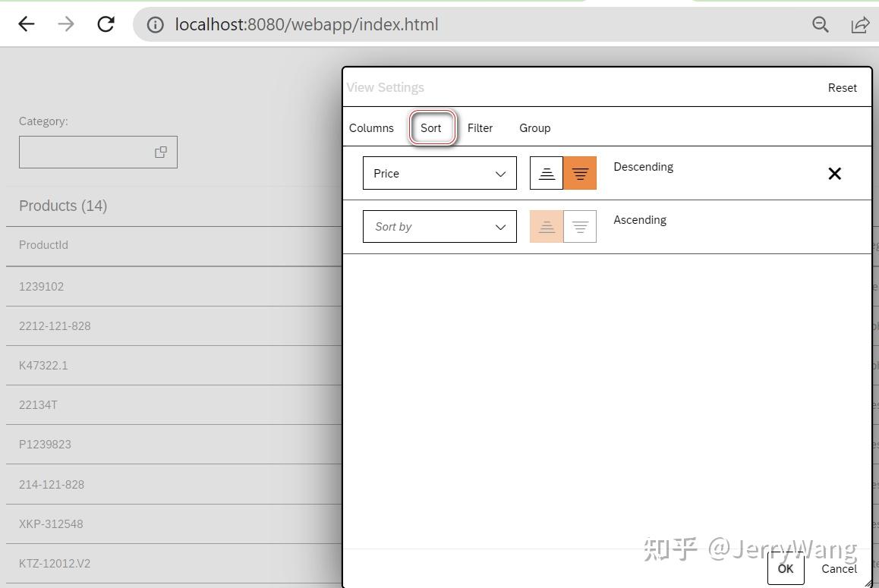
Task: Select product row 22134T
Action: 174,404
